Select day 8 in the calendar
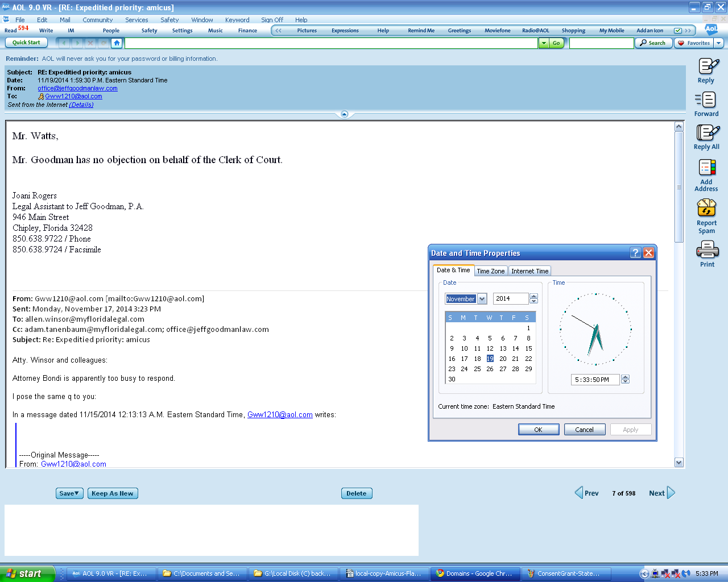The image size is (728, 582). point(528,338)
